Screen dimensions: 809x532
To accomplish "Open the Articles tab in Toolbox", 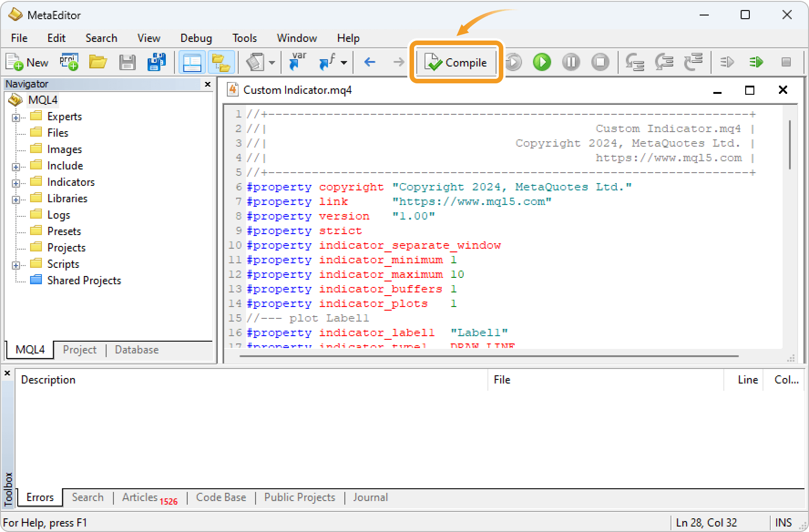I will click(149, 498).
